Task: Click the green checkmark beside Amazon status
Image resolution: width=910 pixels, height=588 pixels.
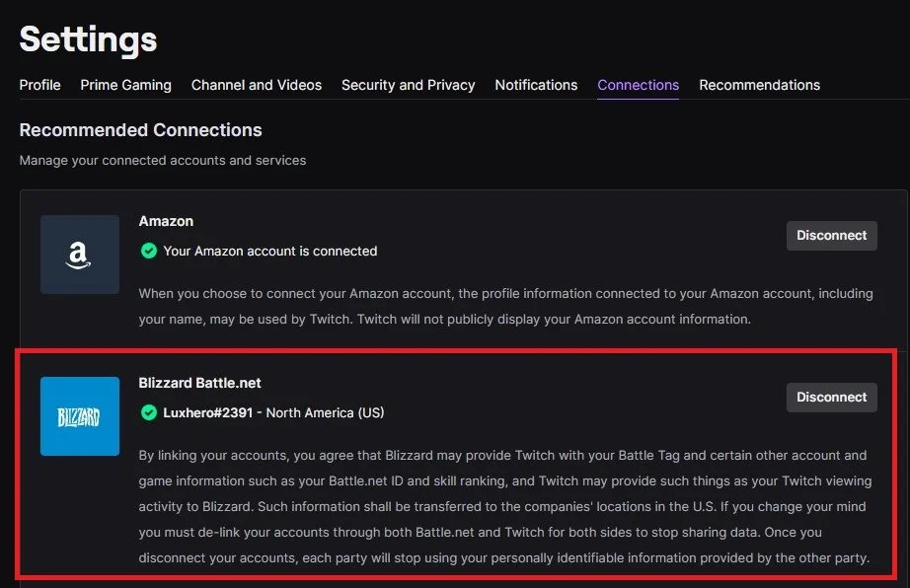Action: pos(149,252)
